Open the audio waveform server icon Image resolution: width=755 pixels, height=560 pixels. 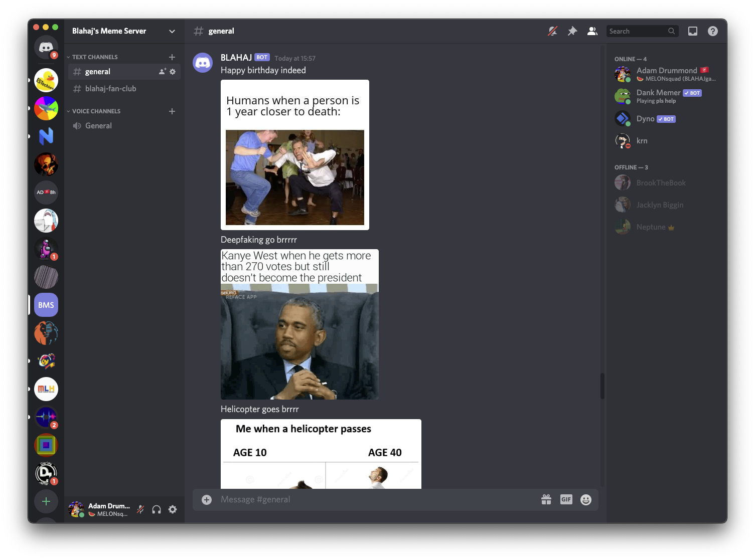[x=46, y=417]
